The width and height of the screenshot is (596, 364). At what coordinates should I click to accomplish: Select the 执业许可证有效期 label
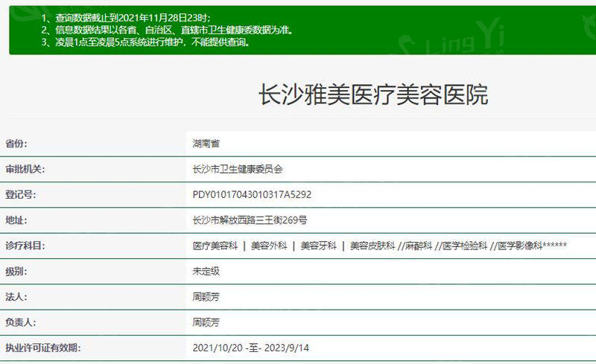click(43, 348)
